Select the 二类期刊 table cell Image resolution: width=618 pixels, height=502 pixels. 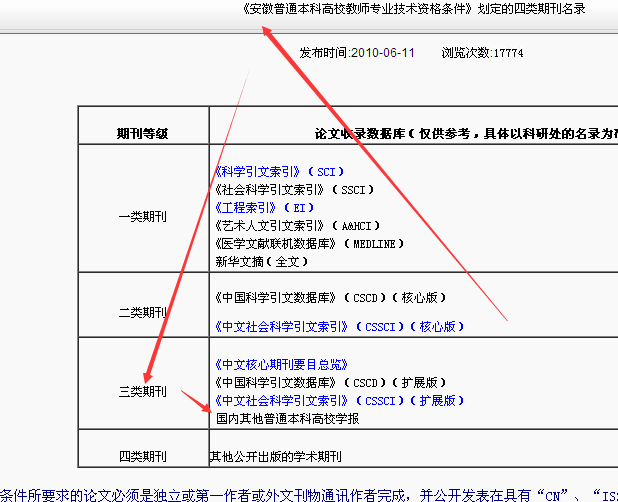(143, 312)
